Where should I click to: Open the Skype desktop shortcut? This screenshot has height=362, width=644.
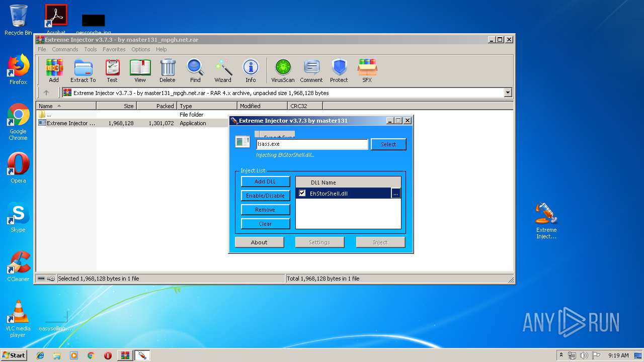coord(18,217)
